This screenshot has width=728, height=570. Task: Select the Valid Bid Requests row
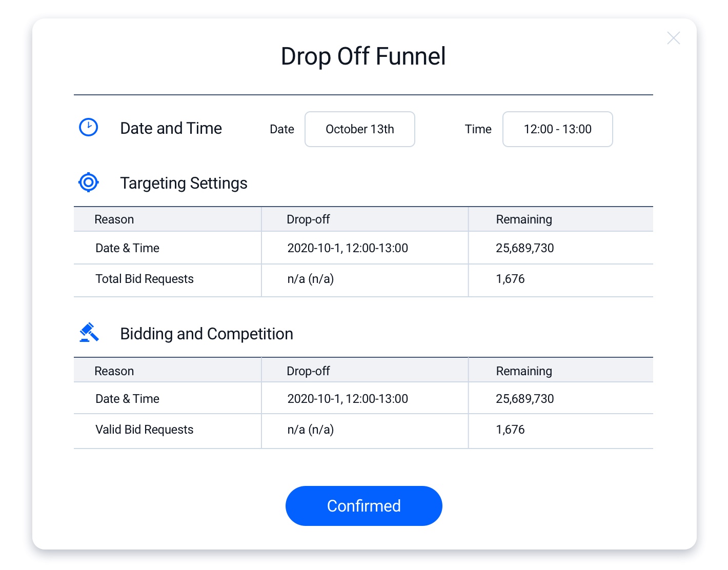pos(144,430)
